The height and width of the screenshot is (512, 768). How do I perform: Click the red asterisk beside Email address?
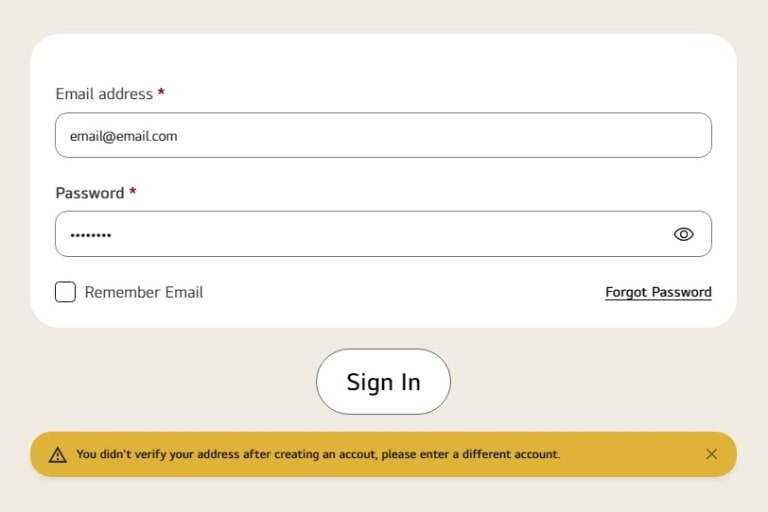(161, 93)
